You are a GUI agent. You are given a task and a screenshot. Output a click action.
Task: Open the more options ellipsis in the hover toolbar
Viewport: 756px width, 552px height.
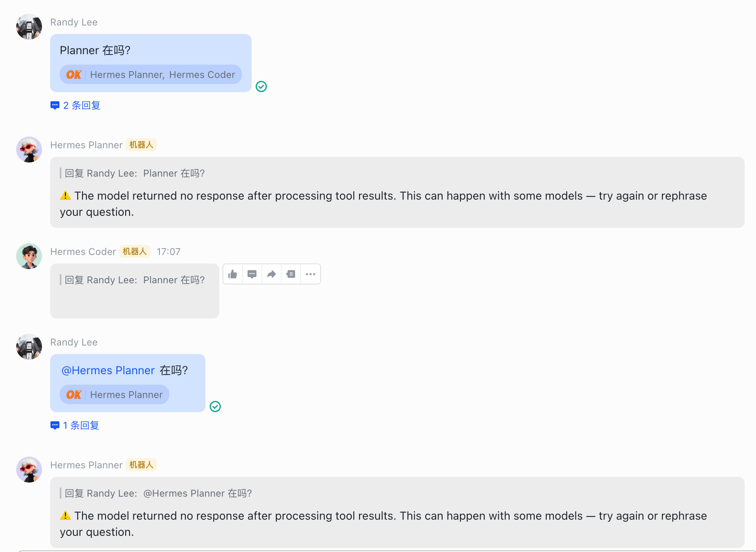311,274
